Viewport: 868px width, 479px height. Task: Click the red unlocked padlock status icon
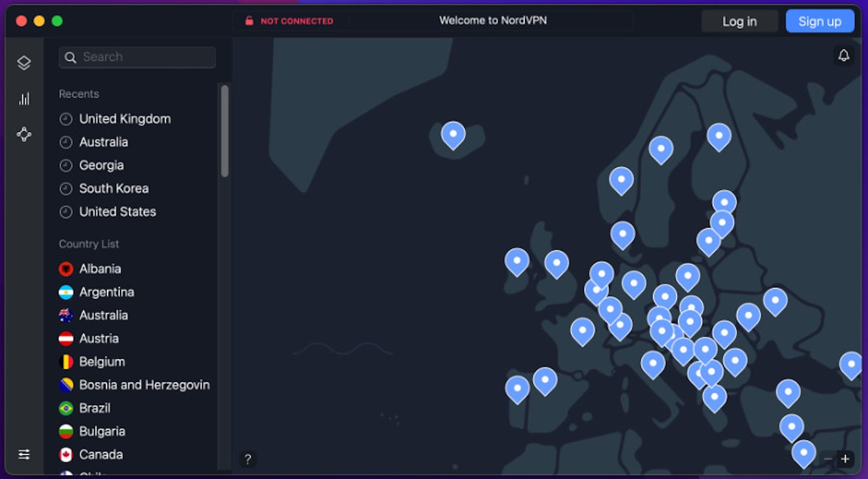point(249,21)
